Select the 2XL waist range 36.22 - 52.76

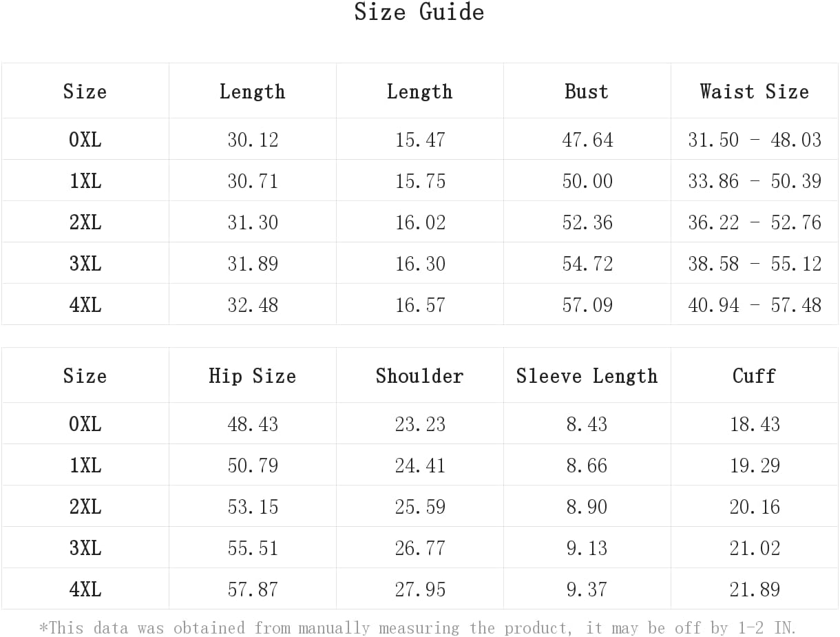click(755, 222)
